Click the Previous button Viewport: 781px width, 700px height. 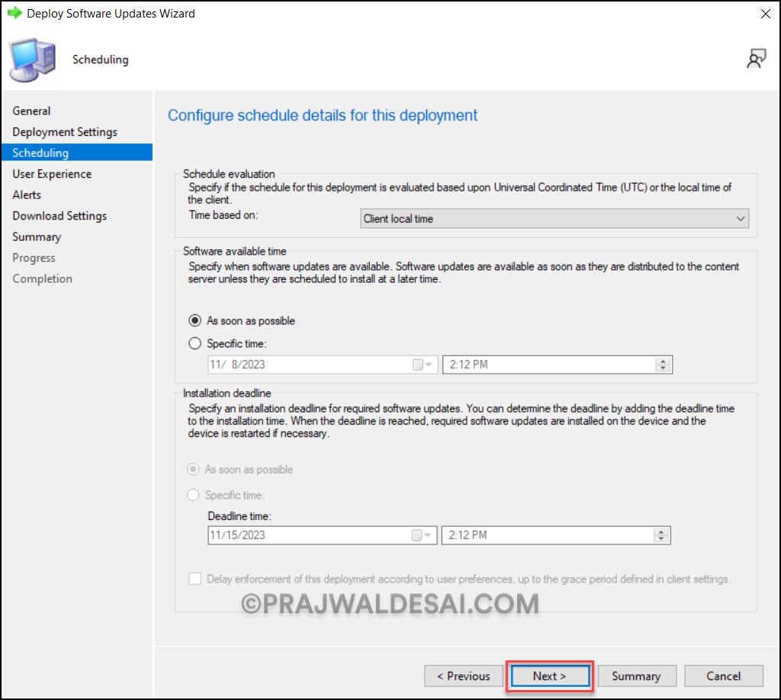(464, 676)
